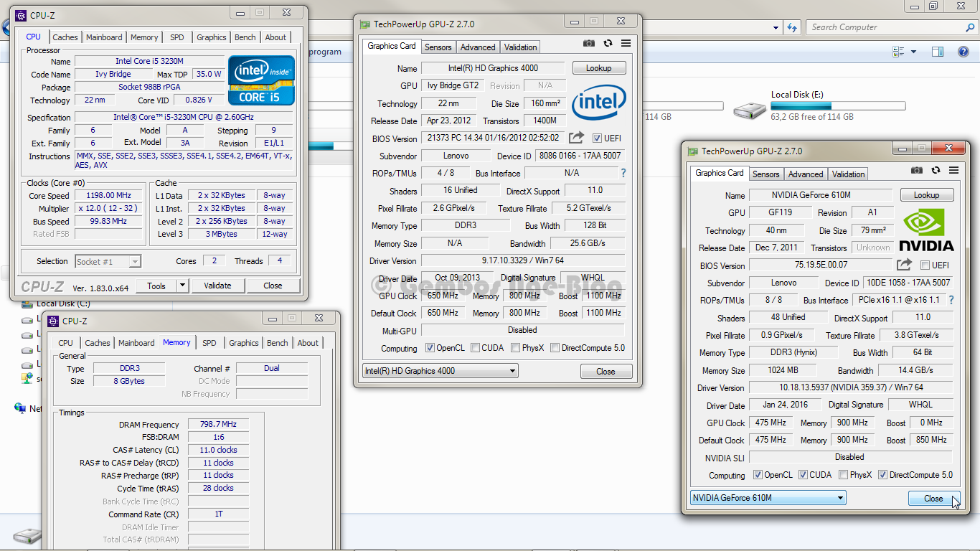Switch to Advanced tab in NVIDIA GPU-Z window
Screen dimensions: 980x551
coord(806,174)
